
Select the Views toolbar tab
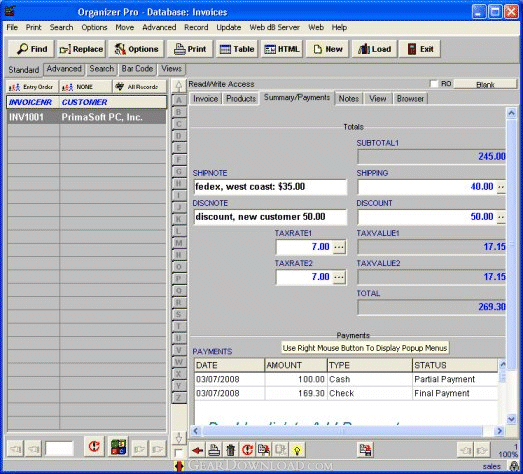[171, 69]
